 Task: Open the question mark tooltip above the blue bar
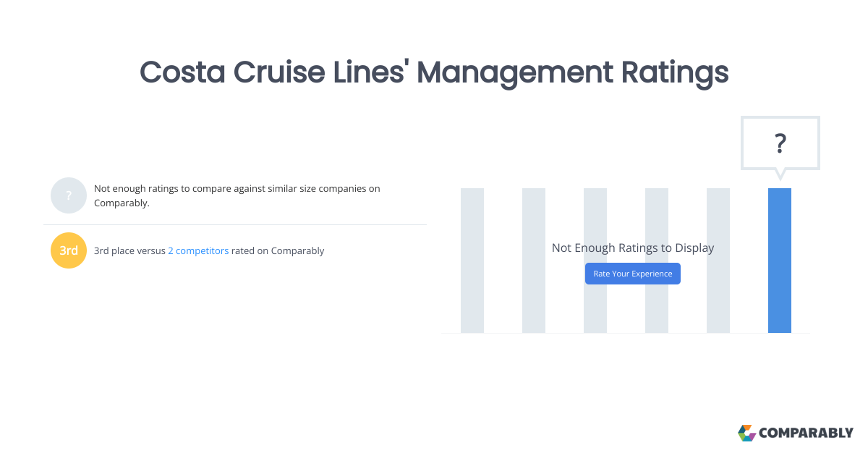780,143
